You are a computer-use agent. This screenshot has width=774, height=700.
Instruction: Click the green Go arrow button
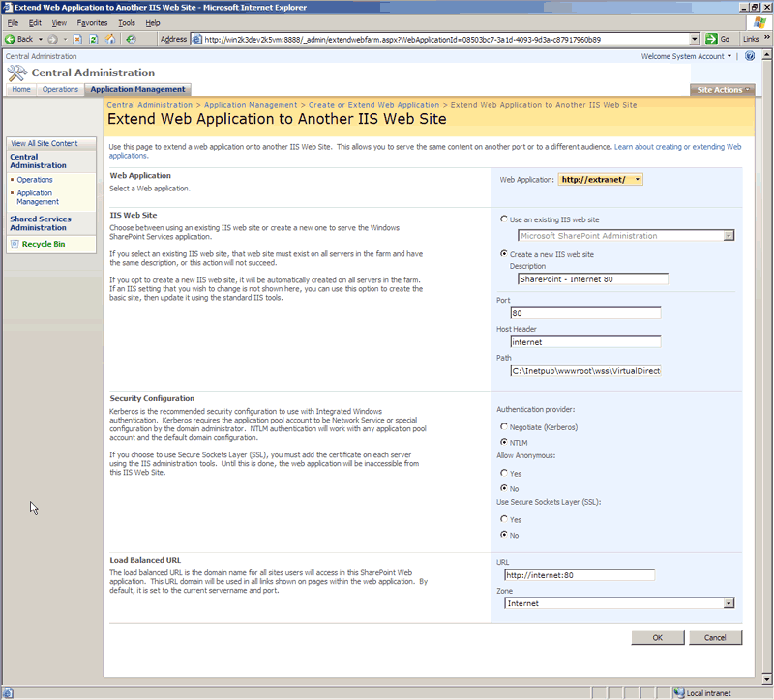pos(711,39)
